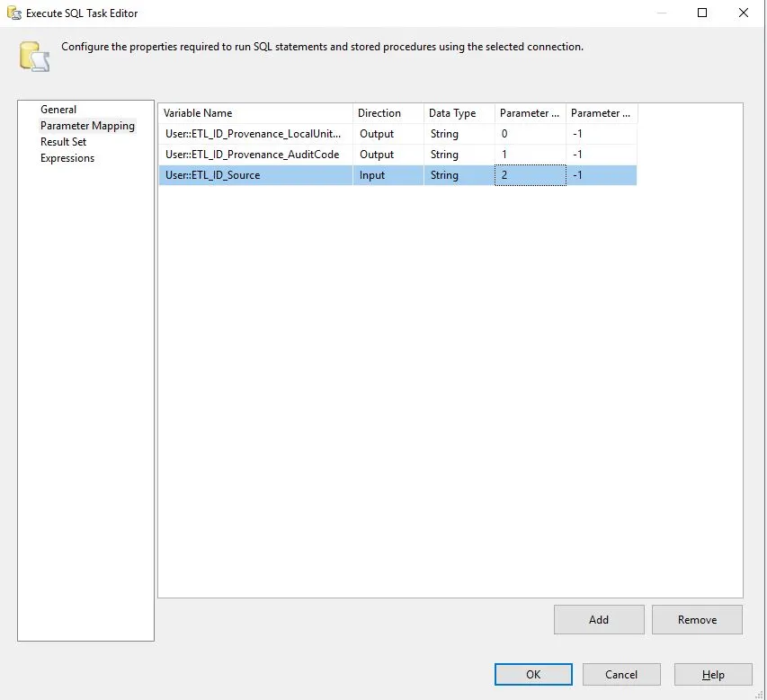Click the Data Type column header
This screenshot has height=700, width=767.
(x=459, y=113)
